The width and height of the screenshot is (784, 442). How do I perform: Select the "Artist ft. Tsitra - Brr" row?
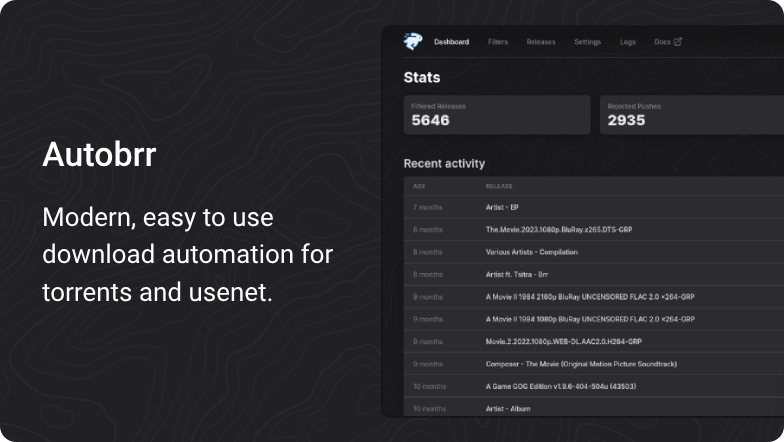pyautogui.click(x=517, y=274)
